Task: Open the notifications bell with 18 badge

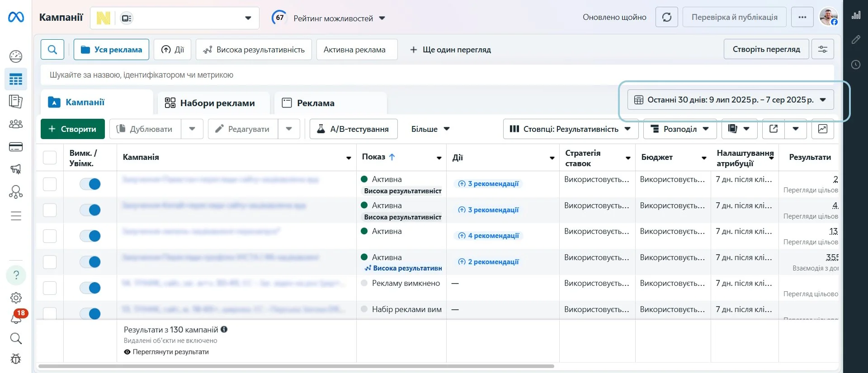Action: point(16,317)
